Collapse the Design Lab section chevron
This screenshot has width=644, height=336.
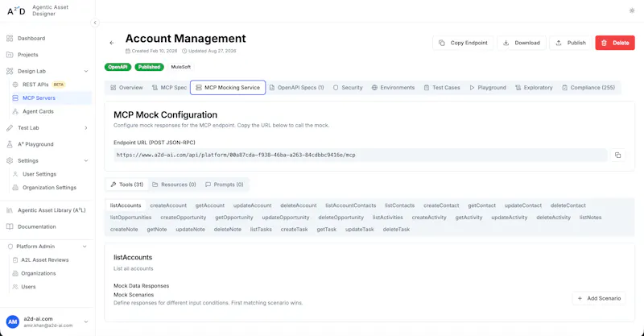(86, 71)
